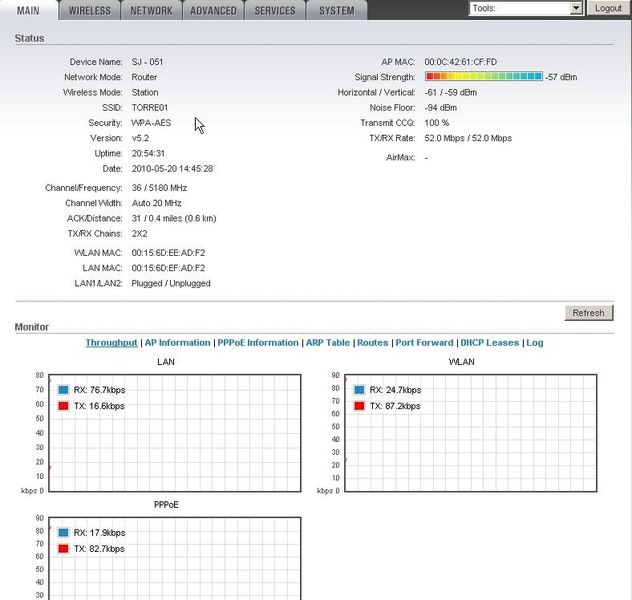Open PPPoE Information link
Viewport: 632px width, 600px height.
258,343
